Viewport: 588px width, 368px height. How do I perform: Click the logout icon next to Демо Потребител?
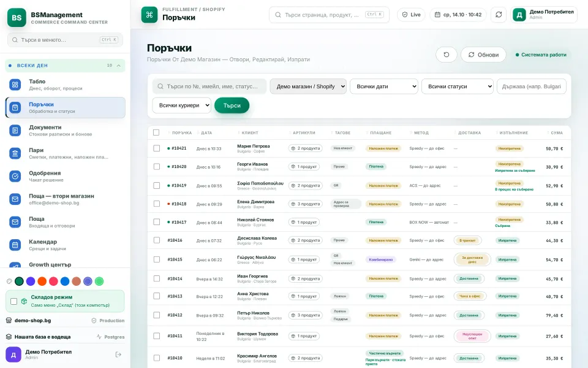point(118,355)
